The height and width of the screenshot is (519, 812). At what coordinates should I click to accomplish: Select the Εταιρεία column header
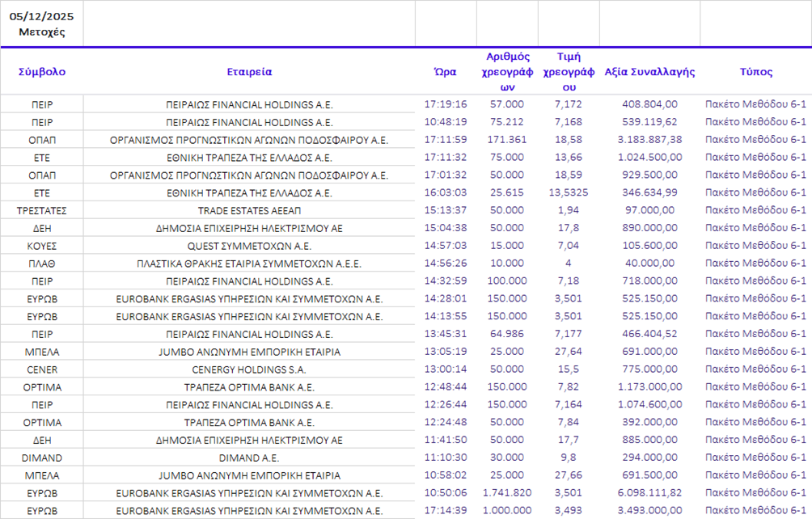coord(249,71)
